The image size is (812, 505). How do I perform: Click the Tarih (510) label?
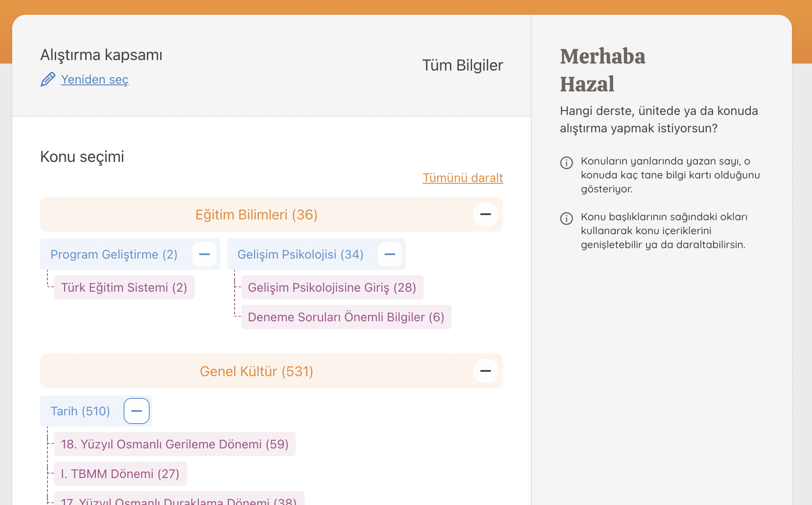pyautogui.click(x=81, y=411)
